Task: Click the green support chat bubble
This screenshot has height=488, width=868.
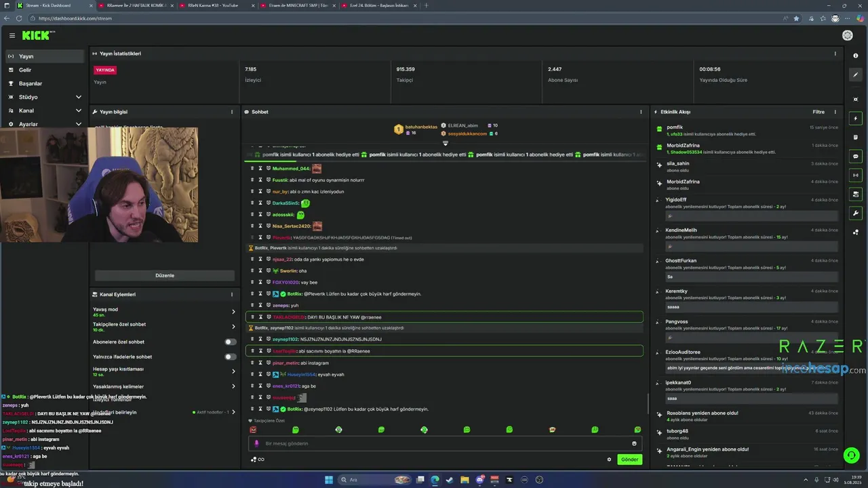Action: [852, 455]
